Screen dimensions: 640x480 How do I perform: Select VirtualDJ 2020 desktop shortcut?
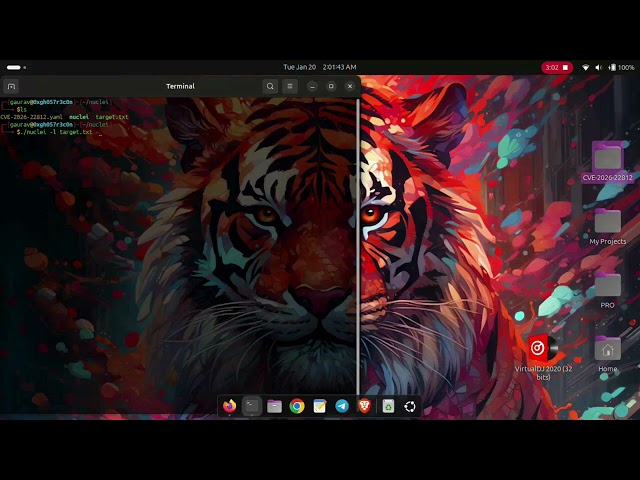(x=543, y=358)
